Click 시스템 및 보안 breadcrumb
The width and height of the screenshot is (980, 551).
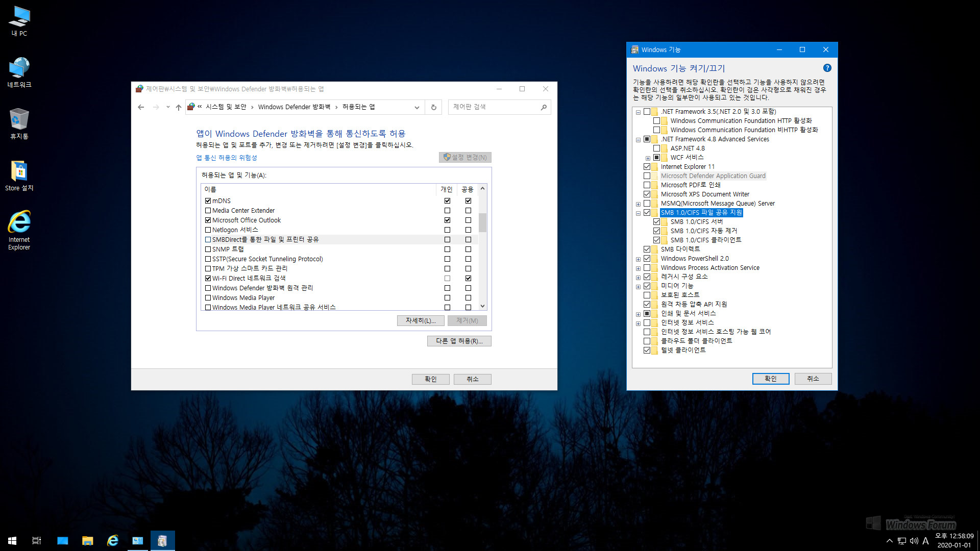pyautogui.click(x=226, y=107)
